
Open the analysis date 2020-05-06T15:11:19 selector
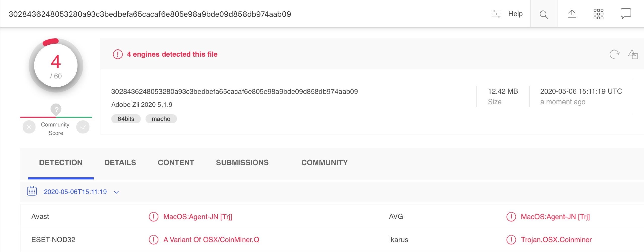coord(75,192)
